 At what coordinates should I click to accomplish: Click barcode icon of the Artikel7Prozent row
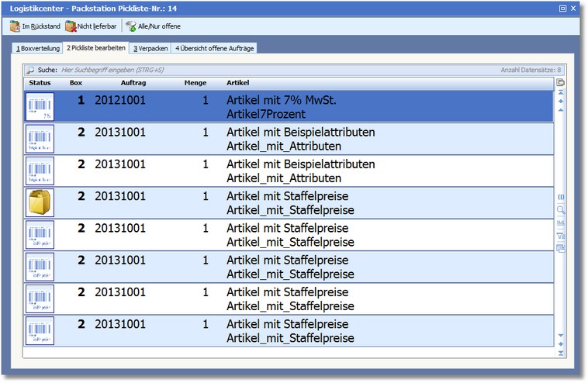coord(40,107)
